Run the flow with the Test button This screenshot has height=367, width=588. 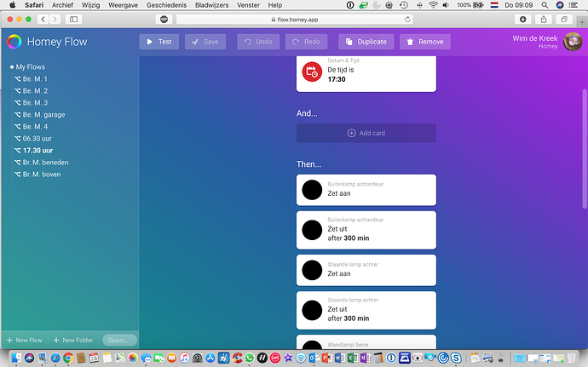(x=159, y=42)
